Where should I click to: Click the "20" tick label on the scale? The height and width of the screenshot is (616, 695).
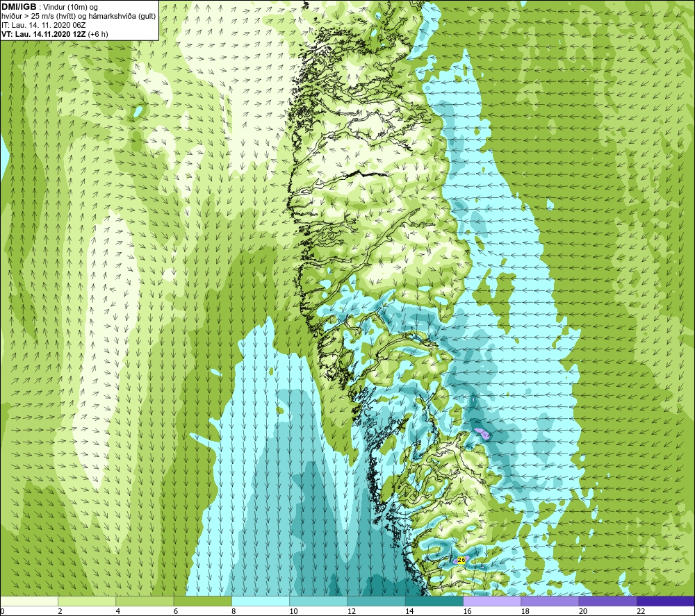[x=583, y=611]
